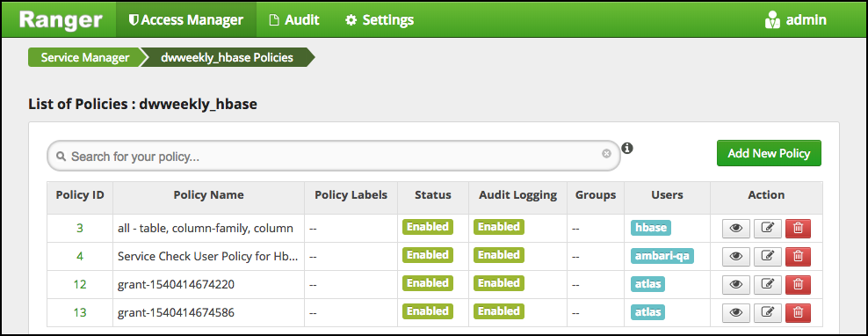View policy grant-1540414674586
Viewport: 868px width, 336px height.
coord(735,313)
